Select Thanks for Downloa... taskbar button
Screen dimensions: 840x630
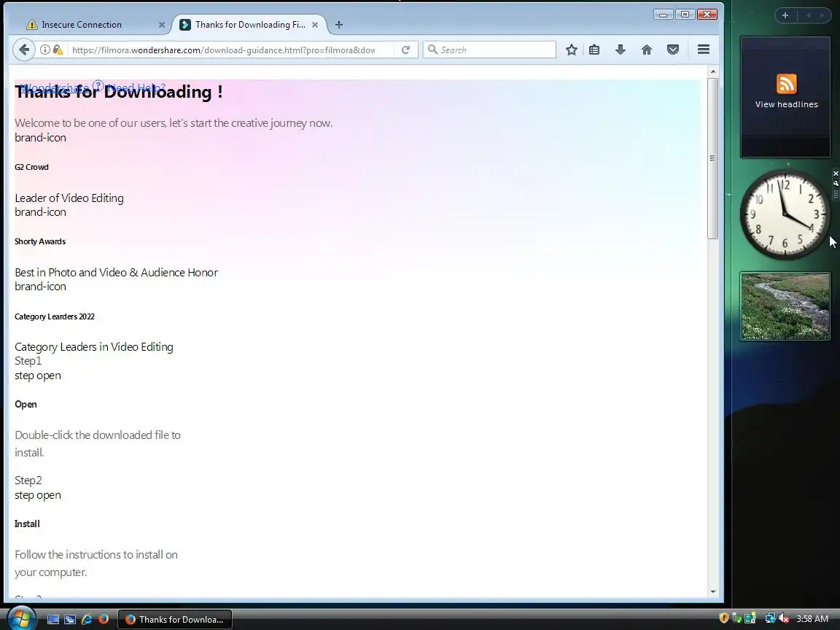coord(175,619)
